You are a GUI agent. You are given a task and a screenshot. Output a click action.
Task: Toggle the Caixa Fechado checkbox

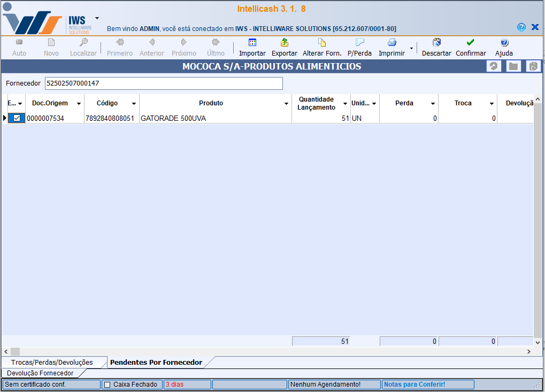107,385
